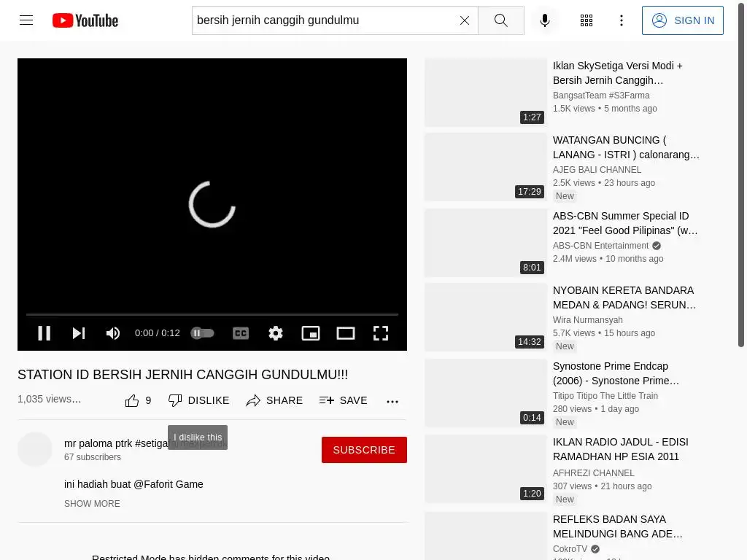The width and height of the screenshot is (747, 560).
Task: Click the Wira Nurmansyah channel name
Action: 587,319
